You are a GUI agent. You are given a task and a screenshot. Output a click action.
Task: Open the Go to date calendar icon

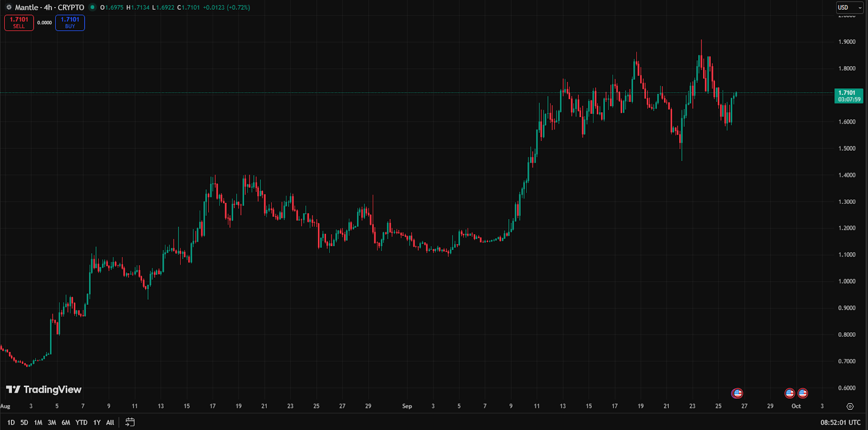click(130, 422)
